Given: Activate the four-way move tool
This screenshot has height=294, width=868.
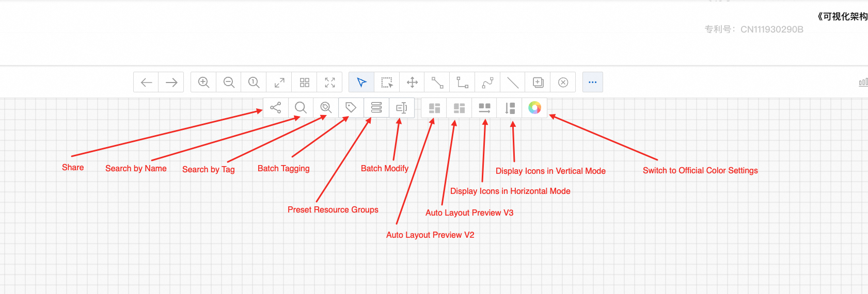Looking at the screenshot, I should pos(412,82).
